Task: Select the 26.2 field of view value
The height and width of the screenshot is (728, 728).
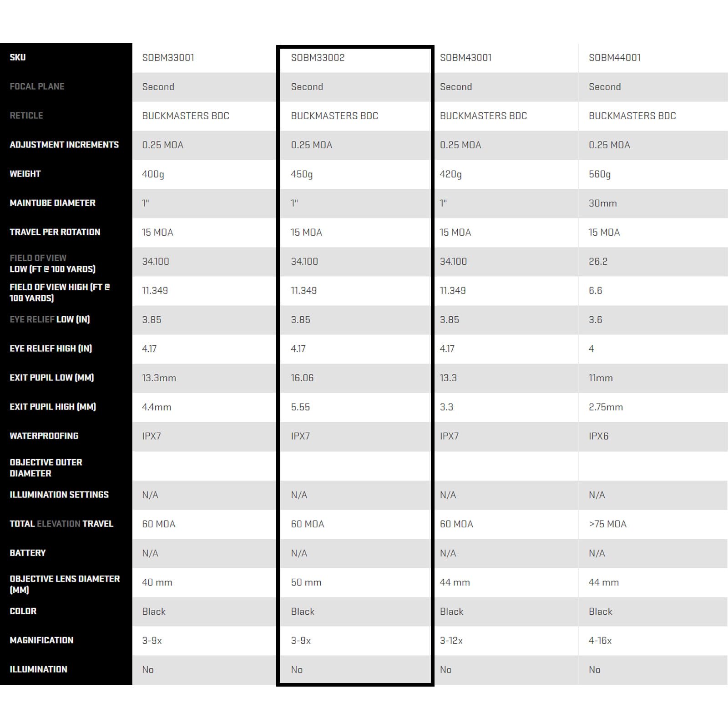Action: (598, 262)
